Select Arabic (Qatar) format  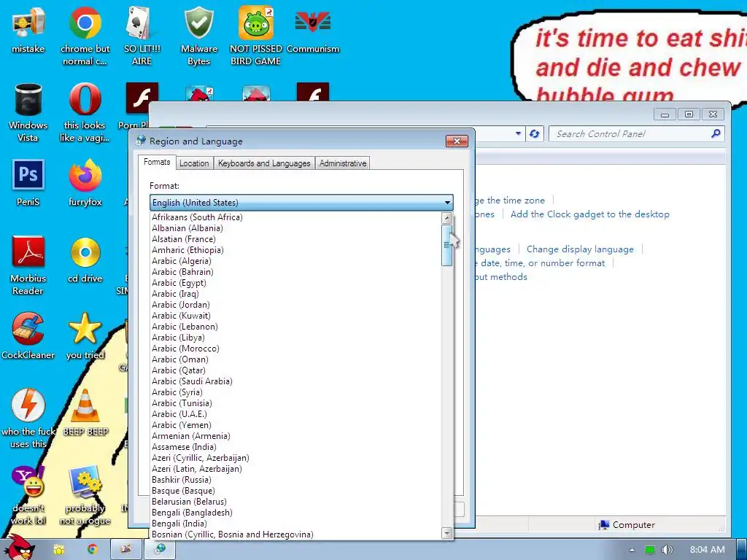click(296, 370)
